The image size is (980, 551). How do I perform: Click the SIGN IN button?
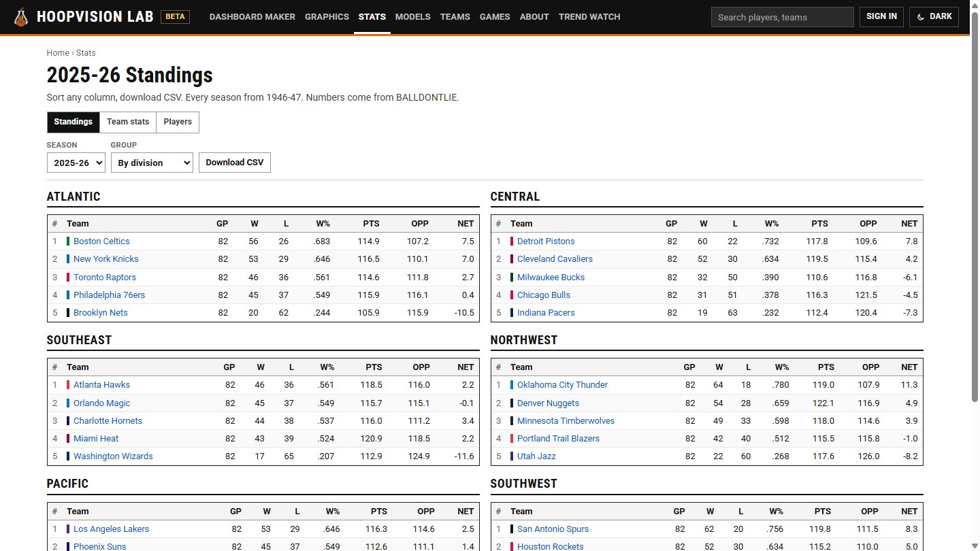[x=881, y=17]
